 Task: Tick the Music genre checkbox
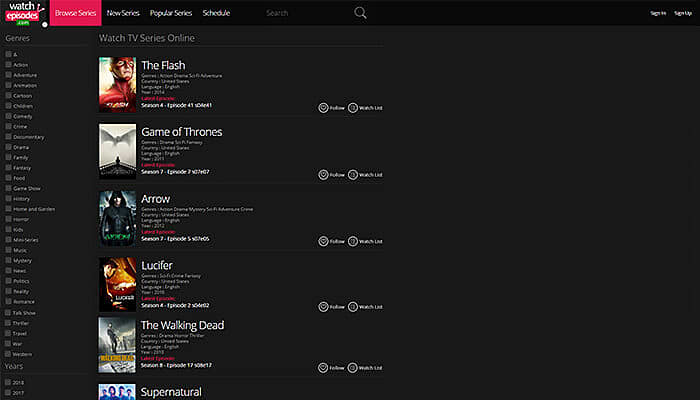(8, 250)
